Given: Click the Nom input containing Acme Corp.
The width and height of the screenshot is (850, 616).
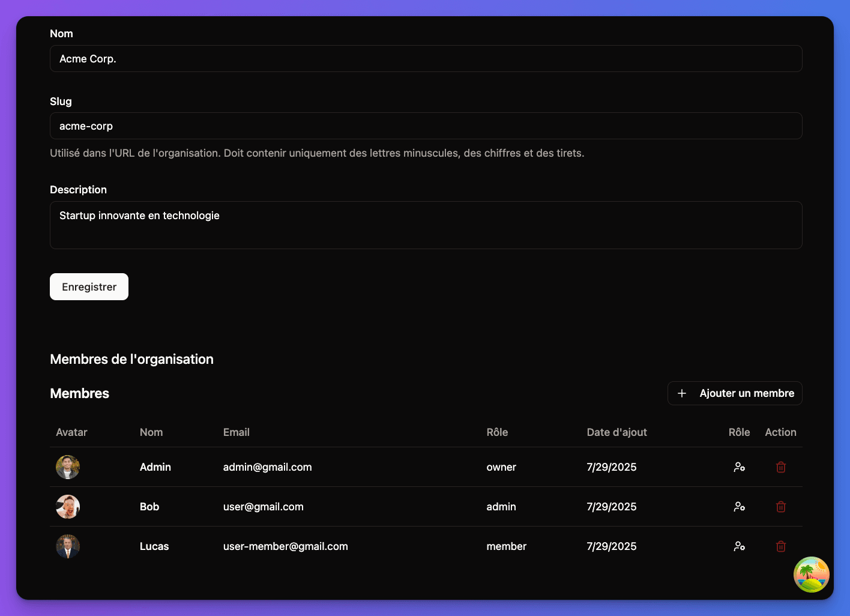Looking at the screenshot, I should 426,58.
